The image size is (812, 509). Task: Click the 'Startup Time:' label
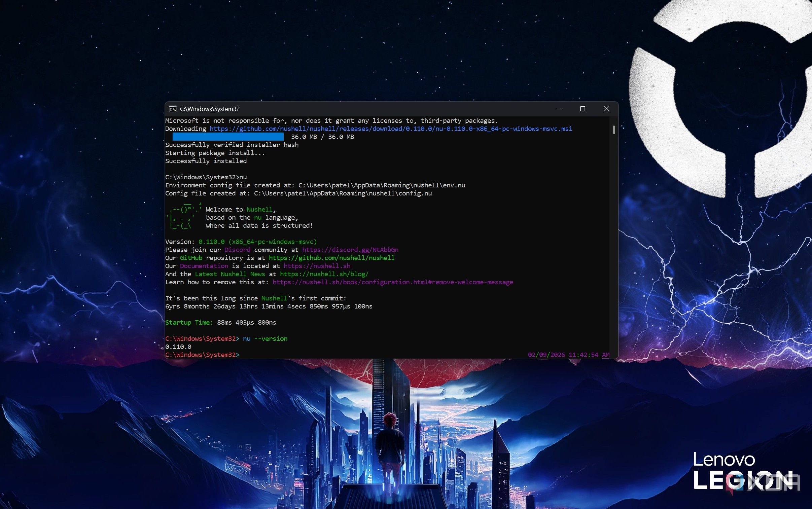point(189,323)
